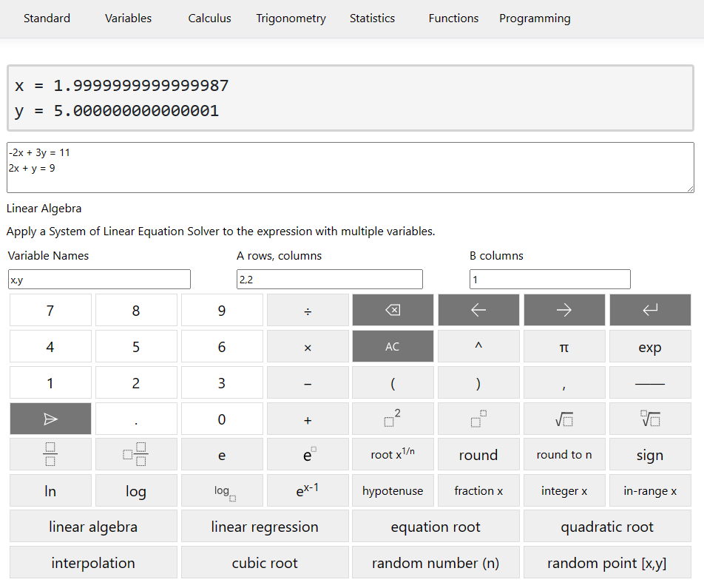Click the linear regression button

click(x=264, y=526)
